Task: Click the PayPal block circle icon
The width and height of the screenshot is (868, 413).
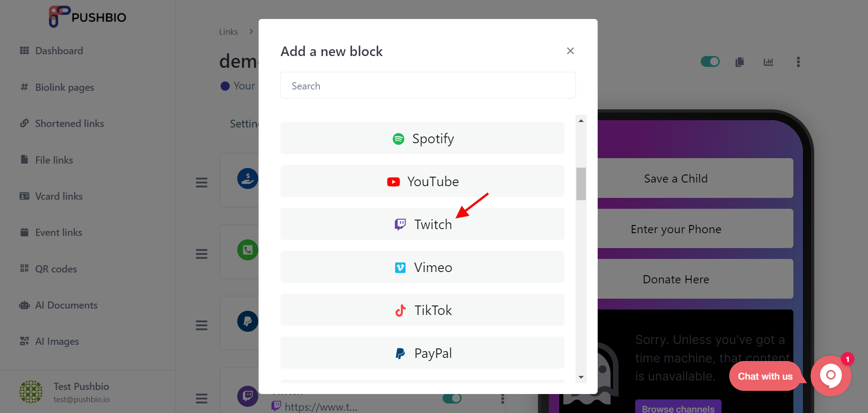Action: coord(247,321)
